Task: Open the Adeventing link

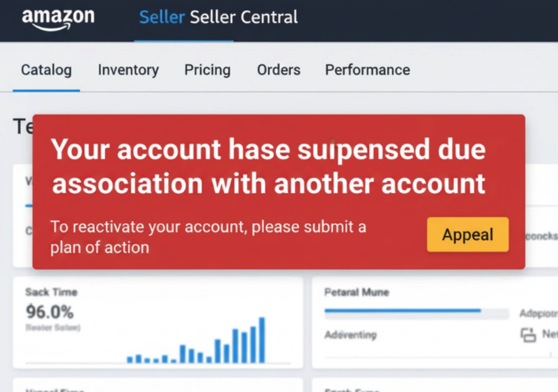Action: click(x=350, y=335)
